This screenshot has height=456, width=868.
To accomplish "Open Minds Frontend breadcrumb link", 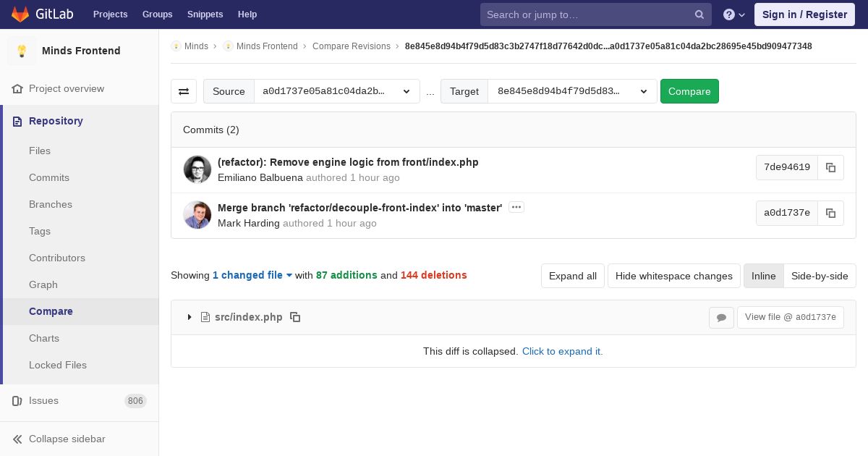I will [267, 46].
